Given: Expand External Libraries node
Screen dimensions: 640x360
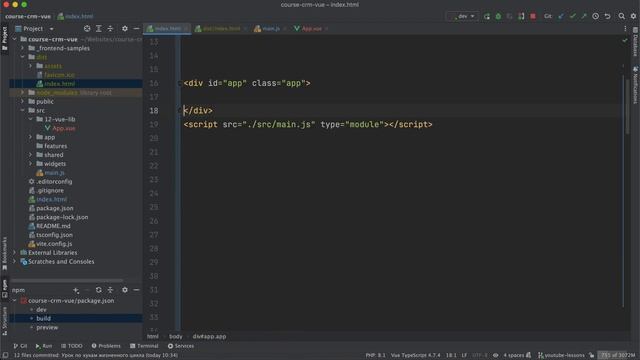Looking at the screenshot, I should click(x=15, y=253).
